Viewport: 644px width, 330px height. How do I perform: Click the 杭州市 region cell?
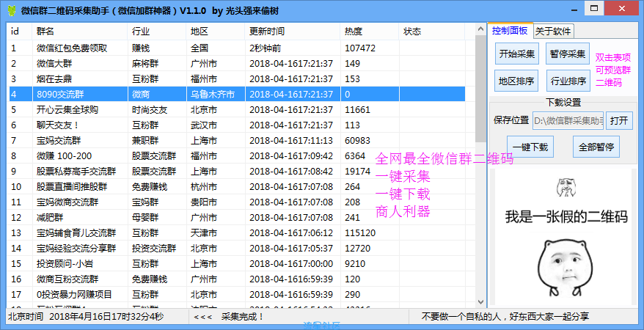click(204, 187)
